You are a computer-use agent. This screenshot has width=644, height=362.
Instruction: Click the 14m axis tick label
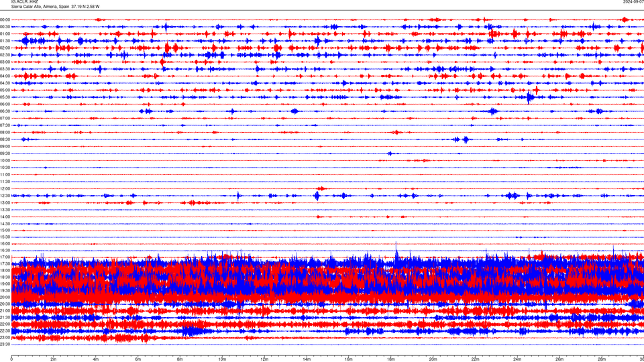pos(307,359)
